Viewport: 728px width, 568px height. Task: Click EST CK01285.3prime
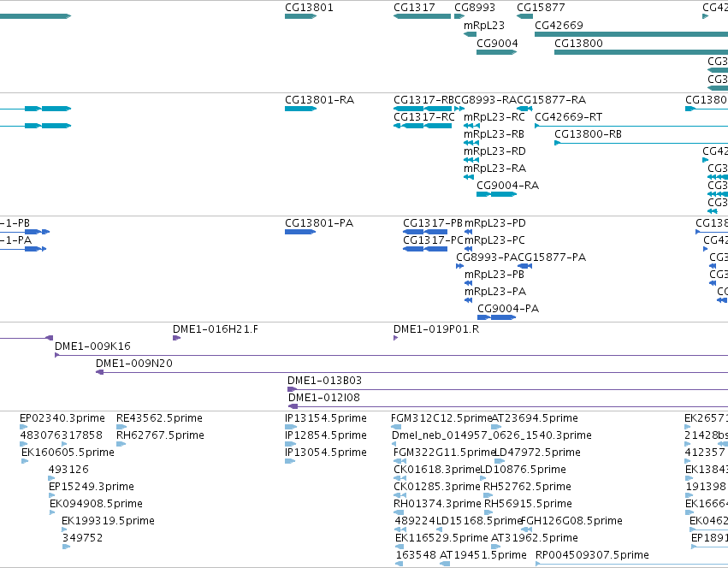[400, 495]
